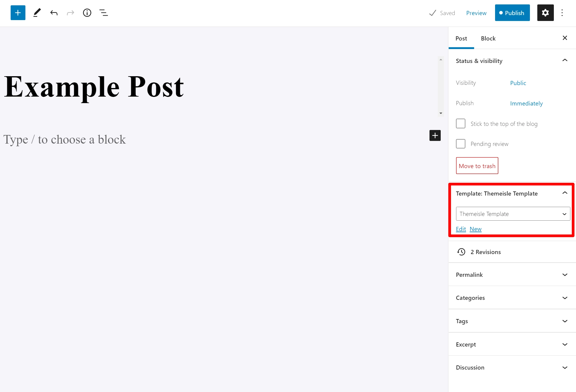Switch to the Post tab
576x392 pixels.
(x=461, y=38)
